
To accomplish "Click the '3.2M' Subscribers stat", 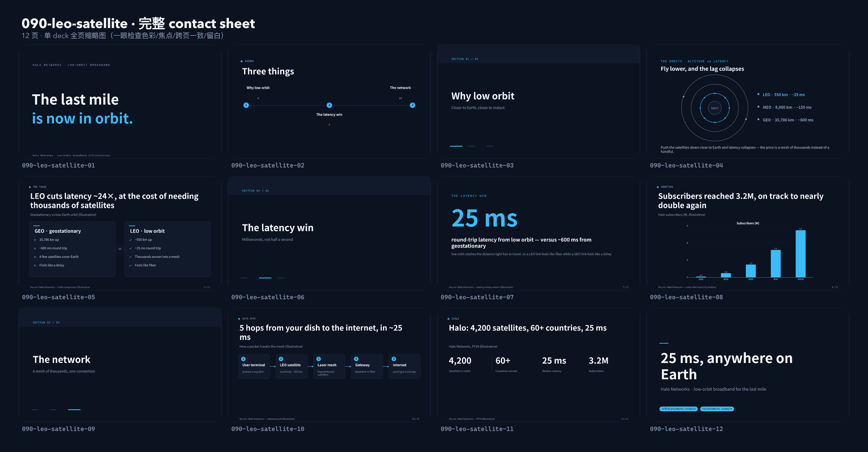I will click(x=599, y=361).
